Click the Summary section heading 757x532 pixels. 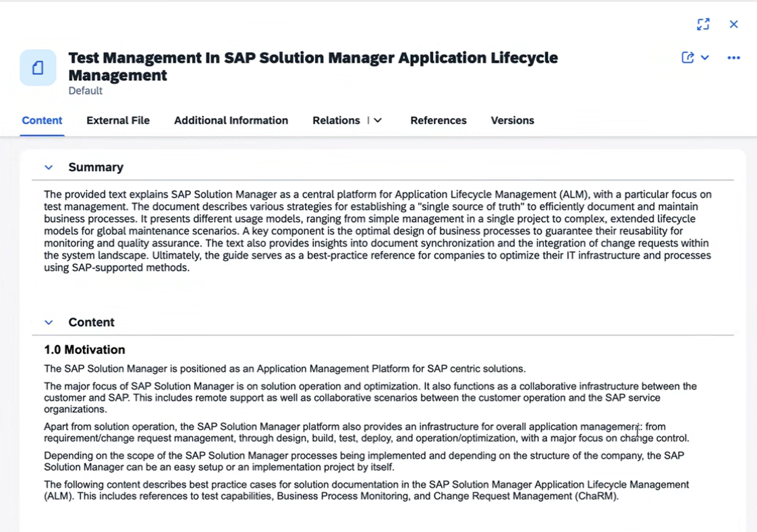click(96, 167)
